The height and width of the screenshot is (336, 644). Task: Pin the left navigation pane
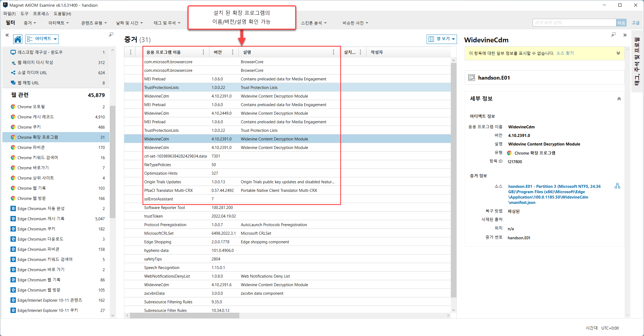point(111,35)
